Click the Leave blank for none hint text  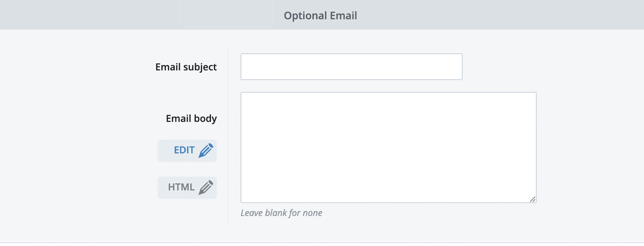pyautogui.click(x=282, y=213)
